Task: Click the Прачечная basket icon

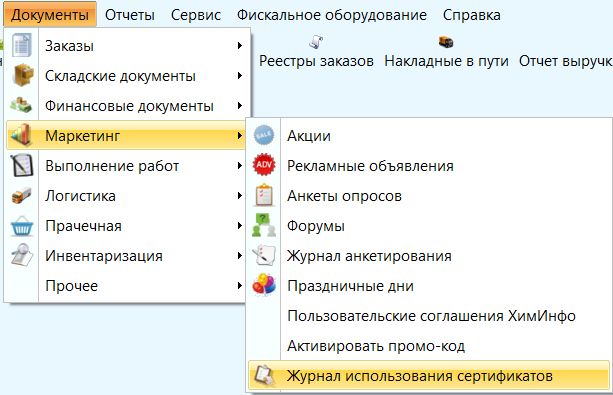Action: click(x=22, y=226)
